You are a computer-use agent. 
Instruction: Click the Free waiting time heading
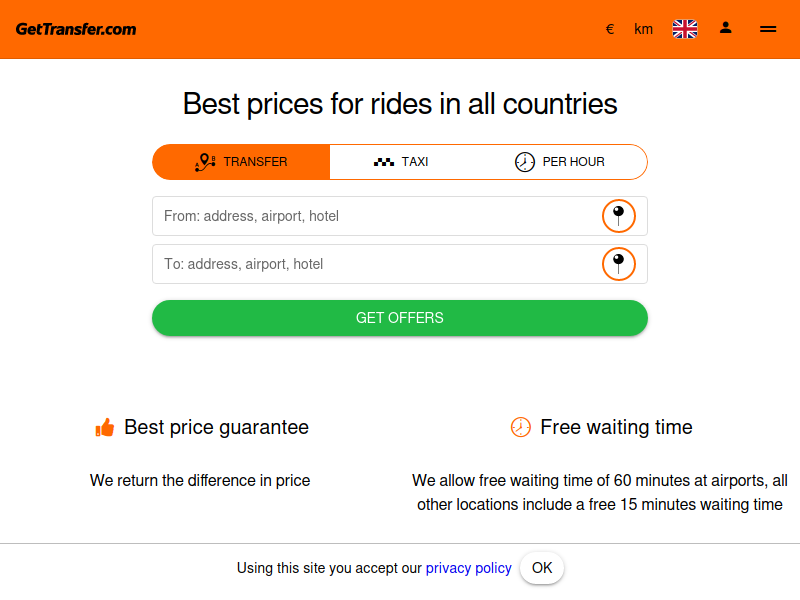pyautogui.click(x=616, y=427)
